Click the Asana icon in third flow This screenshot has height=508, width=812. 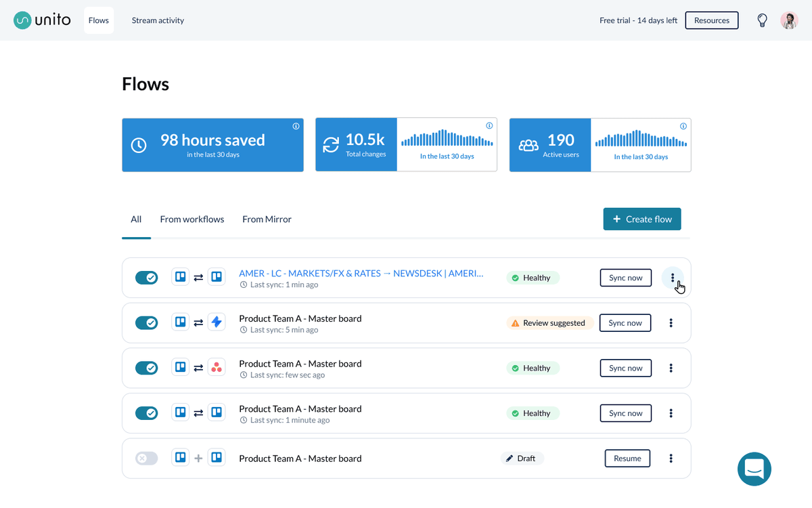point(217,368)
